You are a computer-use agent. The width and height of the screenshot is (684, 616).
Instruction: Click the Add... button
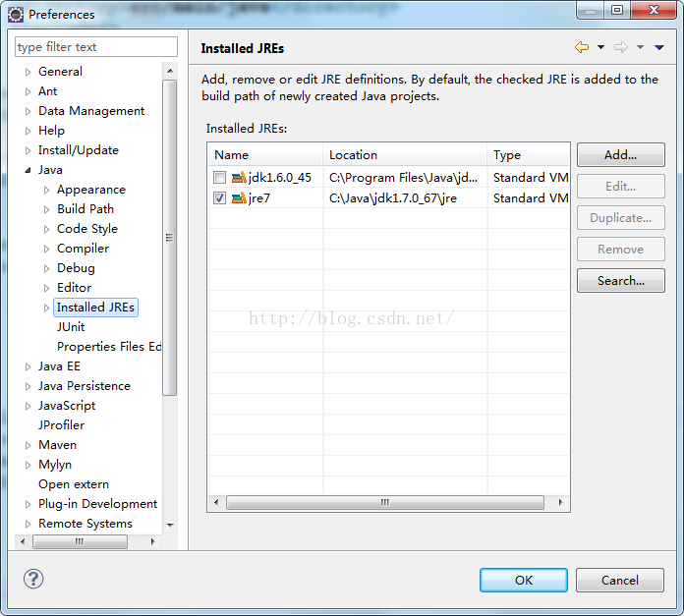coord(621,155)
